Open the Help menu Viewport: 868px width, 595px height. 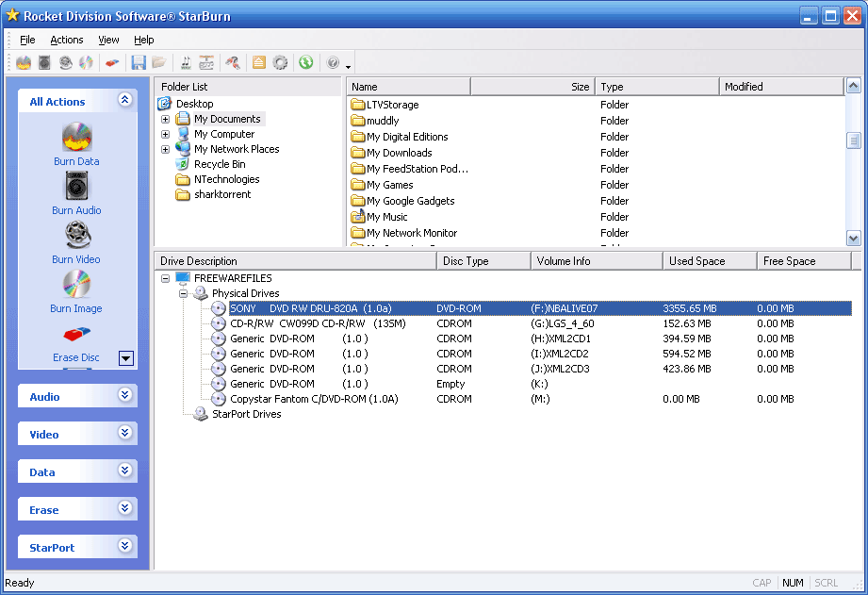point(144,40)
